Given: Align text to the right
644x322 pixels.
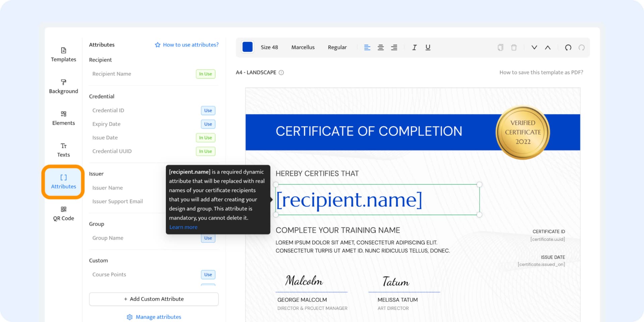Looking at the screenshot, I should point(394,48).
